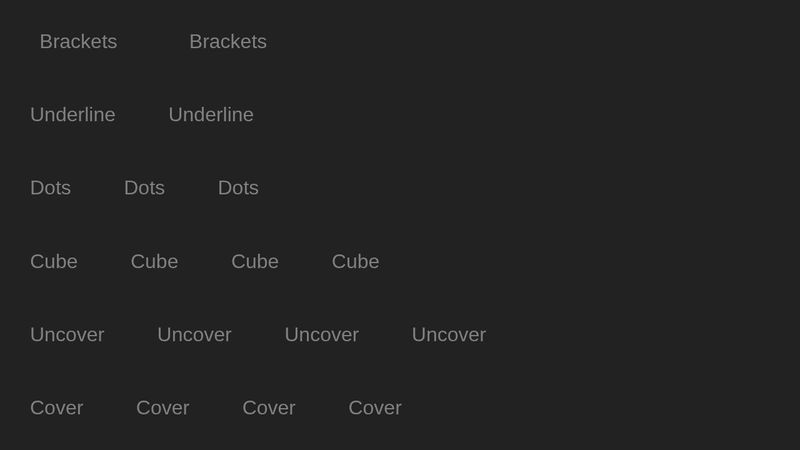
Task: Open the third Uncover link
Action: tap(321, 335)
